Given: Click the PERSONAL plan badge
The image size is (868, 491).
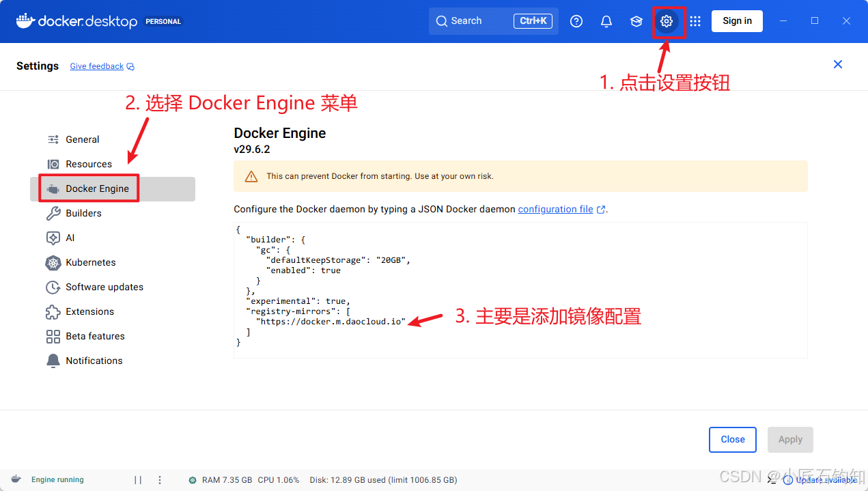Looking at the screenshot, I should [163, 22].
